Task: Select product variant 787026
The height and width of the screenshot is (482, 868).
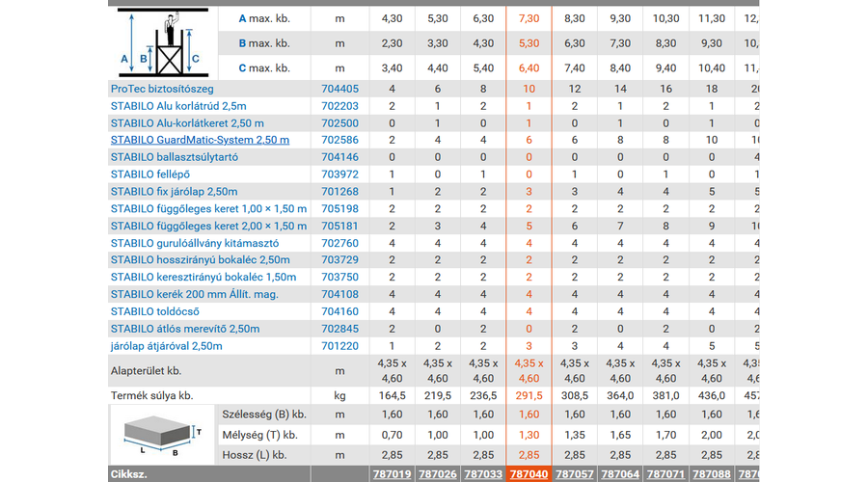Action: [x=437, y=474]
